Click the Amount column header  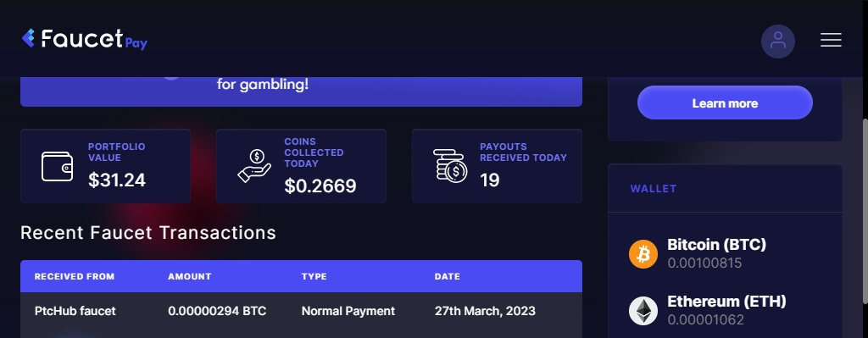[x=189, y=277]
